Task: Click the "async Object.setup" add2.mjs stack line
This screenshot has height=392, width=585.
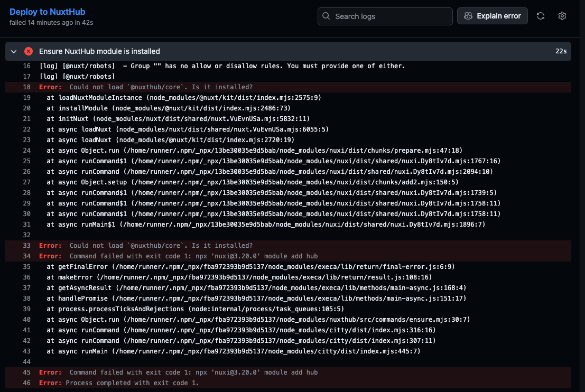Action: 253,182
